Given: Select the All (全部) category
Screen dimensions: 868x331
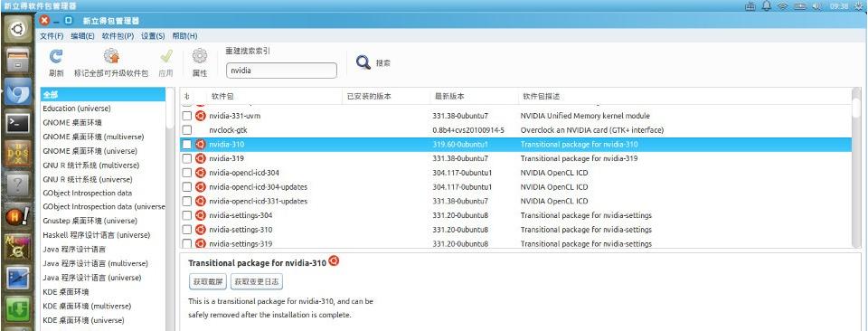Looking at the screenshot, I should (x=103, y=95).
